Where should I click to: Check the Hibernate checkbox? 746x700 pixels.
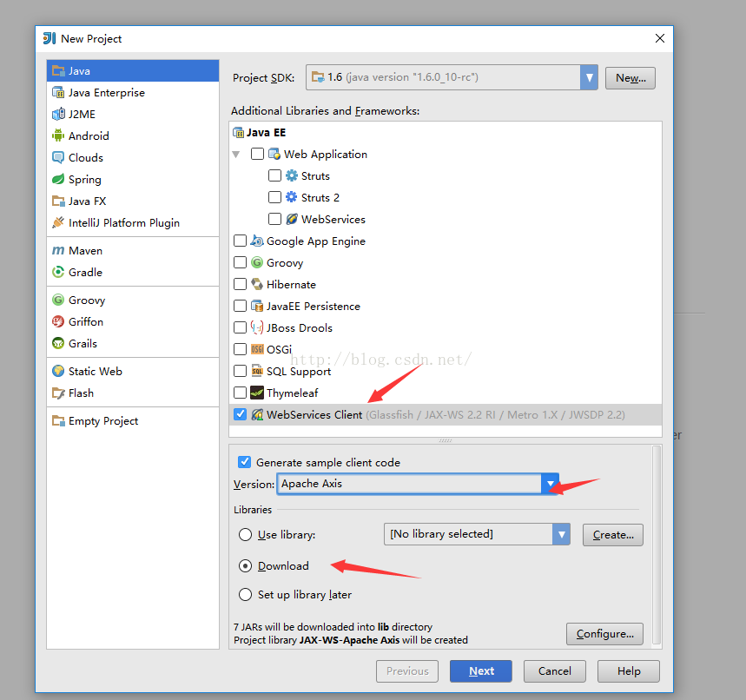click(x=241, y=284)
